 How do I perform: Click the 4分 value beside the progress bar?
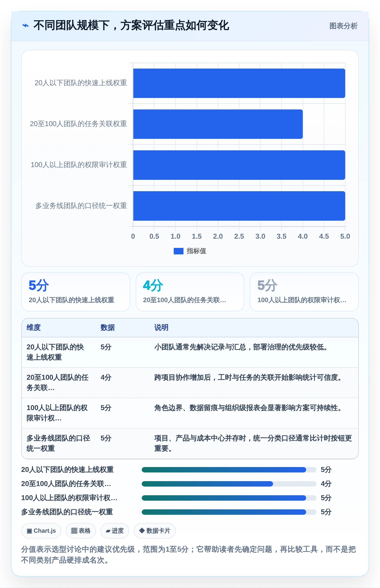[326, 484]
